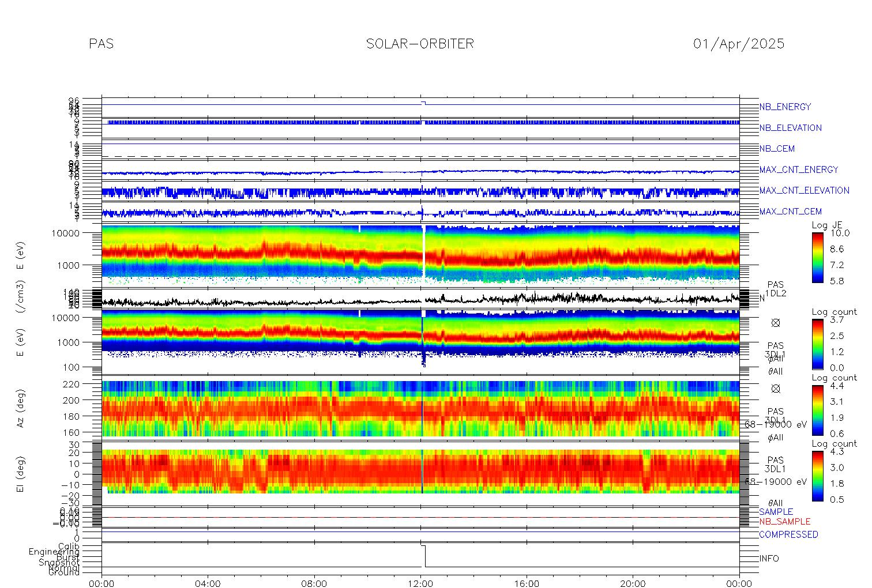
Task: Click the Calib mode label
Action: tap(69, 546)
